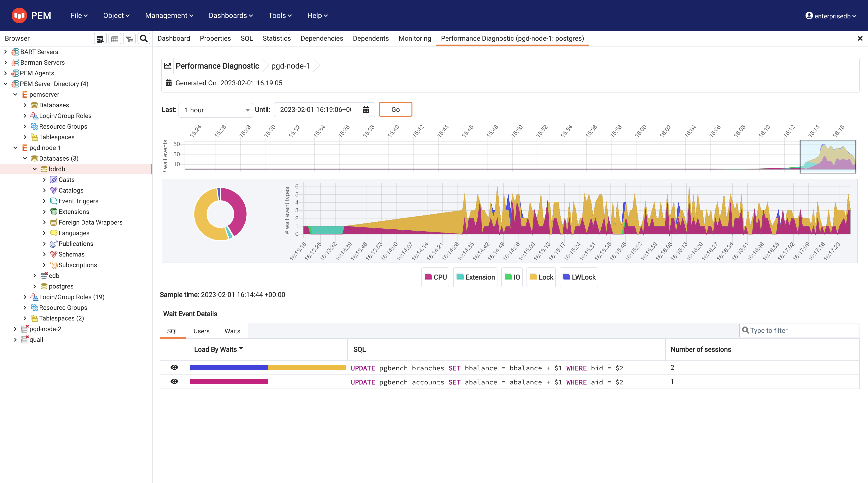Toggle eye icon for pgbench_accounts query
Viewport: 868px width, 483px height.
[174, 382]
